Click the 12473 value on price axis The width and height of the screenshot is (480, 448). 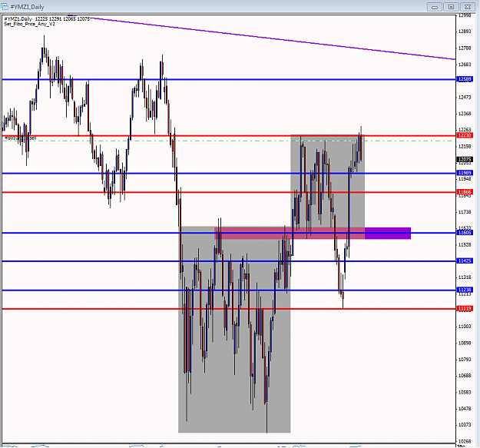[x=465, y=98]
